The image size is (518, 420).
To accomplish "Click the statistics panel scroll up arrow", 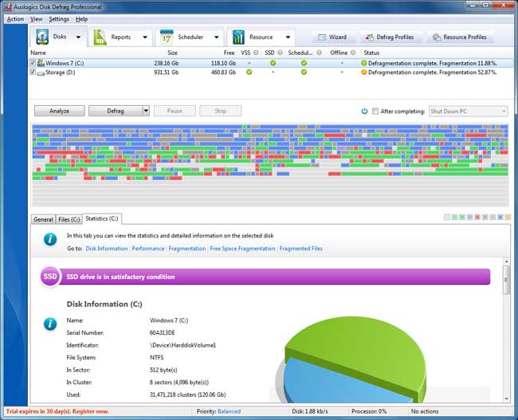I will (506, 261).
